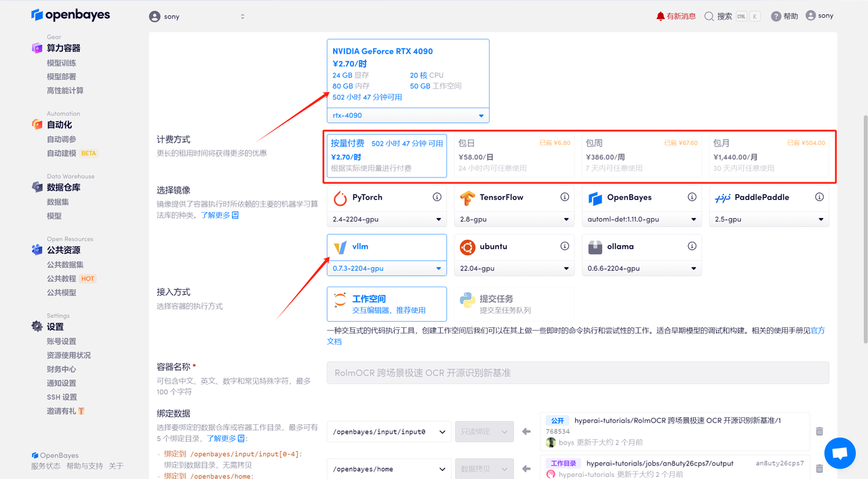Image resolution: width=868 pixels, height=479 pixels.
Task: Open the /openbayes/input/input0 path dropdown
Action: tap(389, 431)
